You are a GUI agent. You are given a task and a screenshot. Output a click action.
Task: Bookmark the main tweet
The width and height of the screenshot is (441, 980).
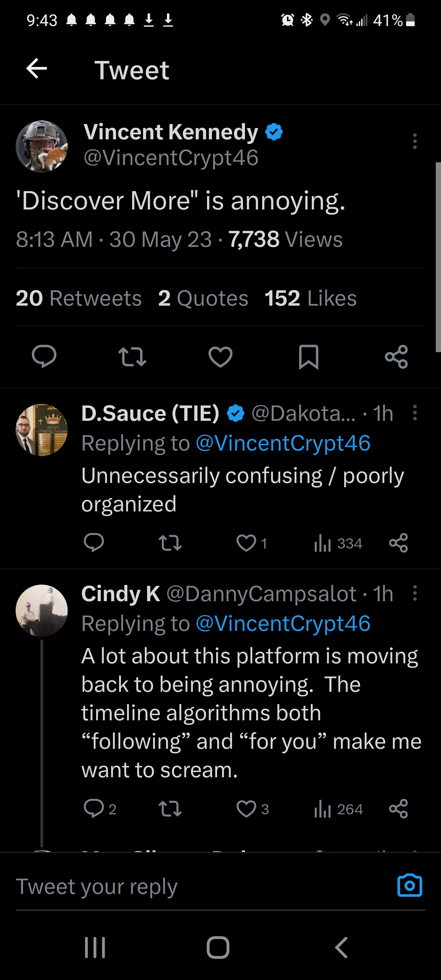(x=308, y=356)
